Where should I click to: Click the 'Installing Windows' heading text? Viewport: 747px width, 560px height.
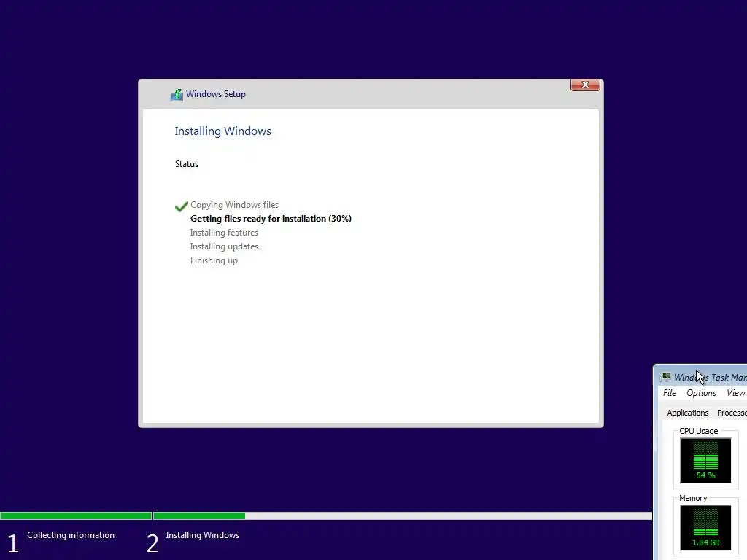[x=222, y=131]
